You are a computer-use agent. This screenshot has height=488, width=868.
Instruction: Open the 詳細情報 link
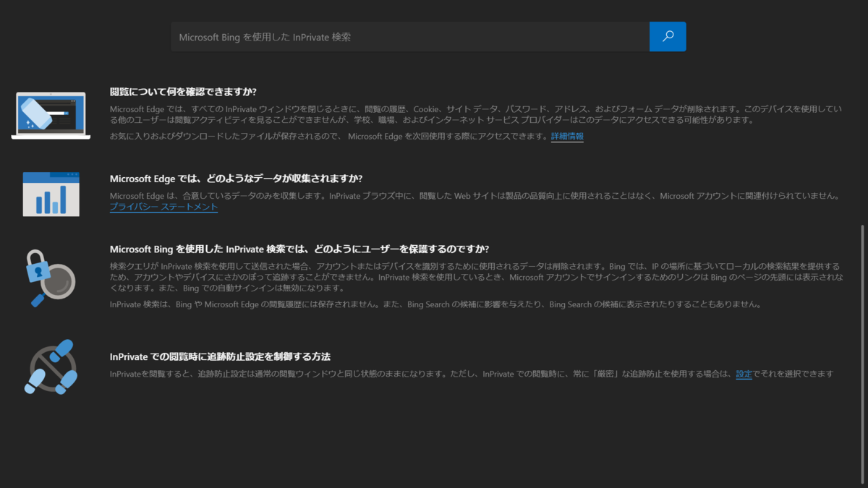(x=567, y=136)
